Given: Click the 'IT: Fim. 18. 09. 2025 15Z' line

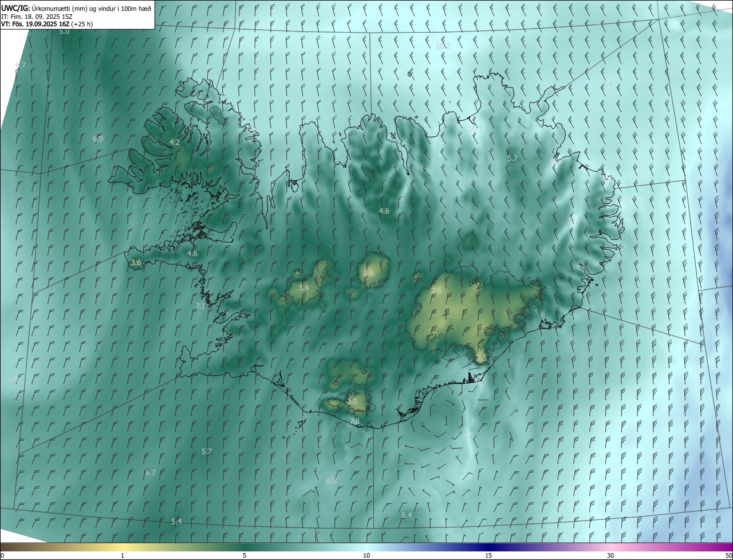Looking at the screenshot, I should coord(37,16).
